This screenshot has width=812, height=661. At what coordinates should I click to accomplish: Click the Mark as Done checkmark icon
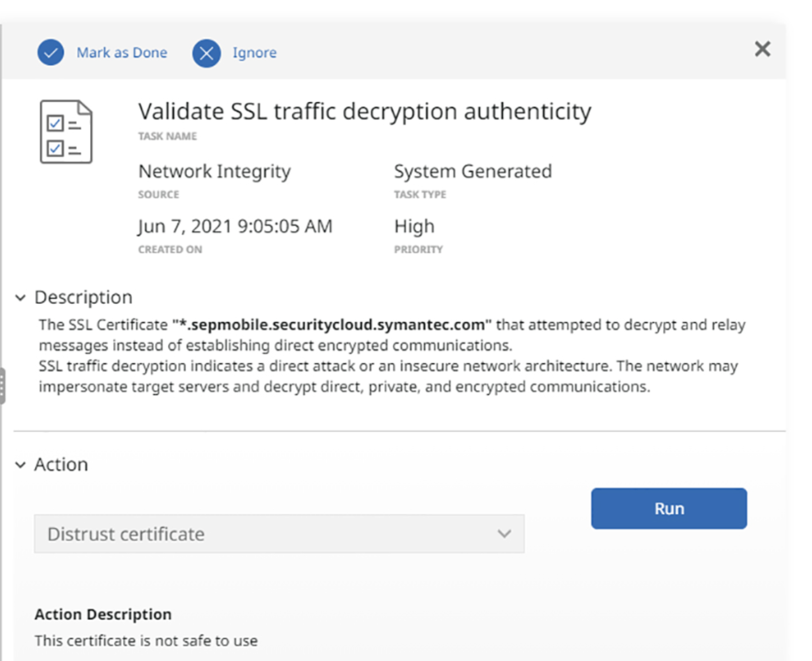tap(51, 53)
